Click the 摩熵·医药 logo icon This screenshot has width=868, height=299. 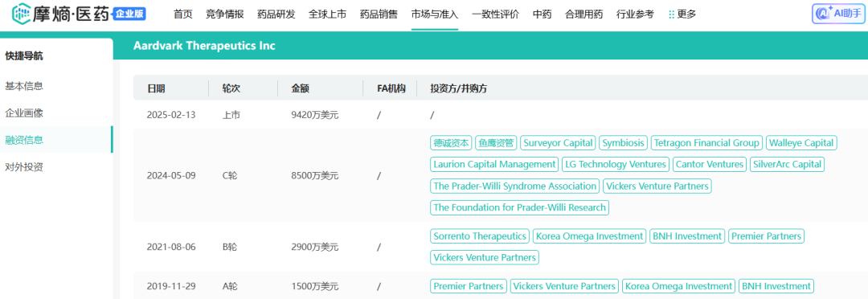23,14
